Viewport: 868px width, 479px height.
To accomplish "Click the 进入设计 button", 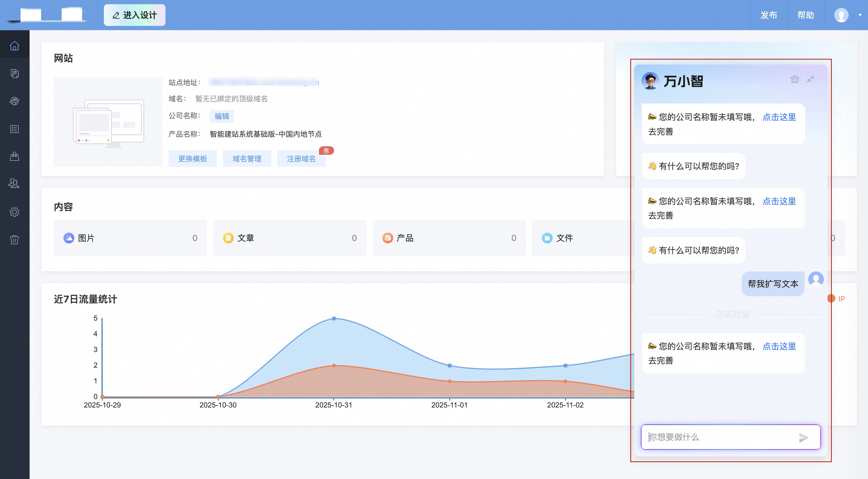I will (134, 15).
